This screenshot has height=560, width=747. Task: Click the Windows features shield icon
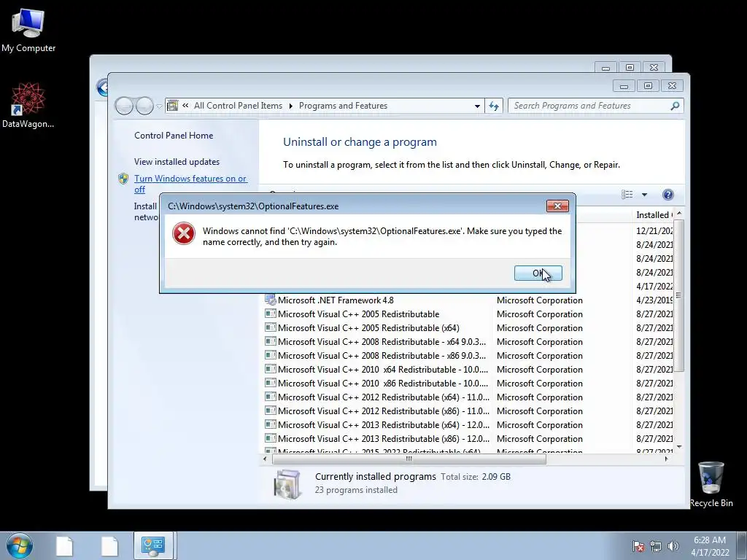(x=123, y=179)
